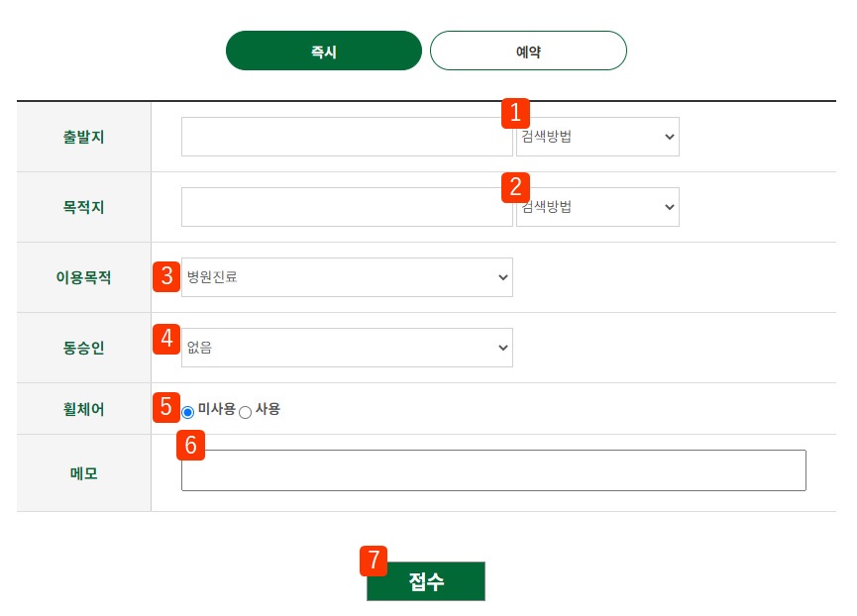
Task: Click the 동승인 row label
Action: coord(83,348)
